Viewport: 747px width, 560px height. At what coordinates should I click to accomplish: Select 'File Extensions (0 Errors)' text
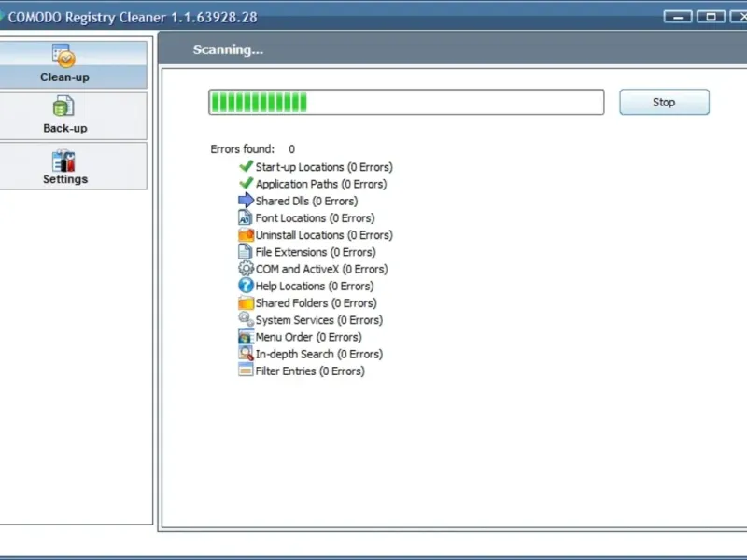click(x=316, y=252)
